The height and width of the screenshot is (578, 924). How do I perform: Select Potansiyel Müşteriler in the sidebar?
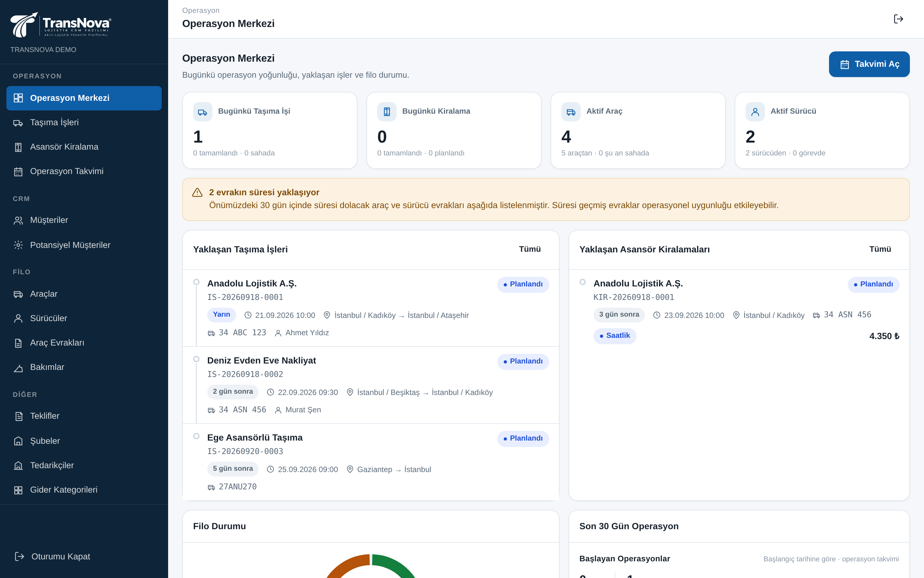[x=84, y=245]
